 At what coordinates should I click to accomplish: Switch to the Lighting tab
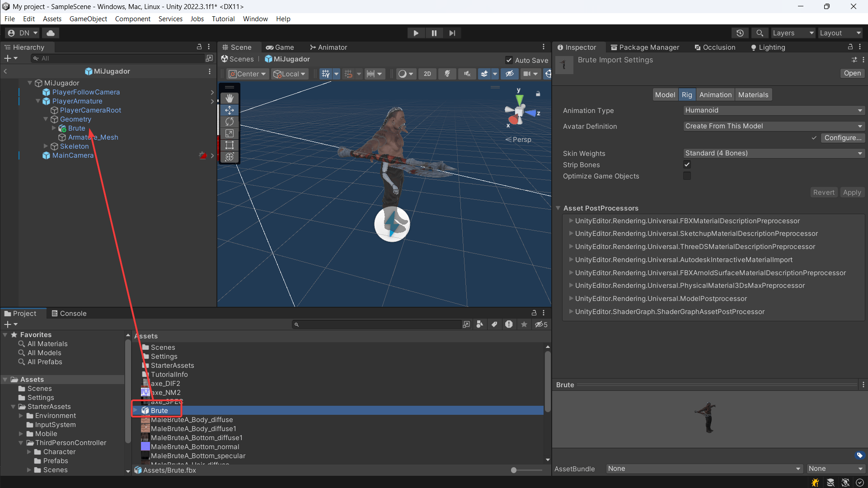click(768, 47)
